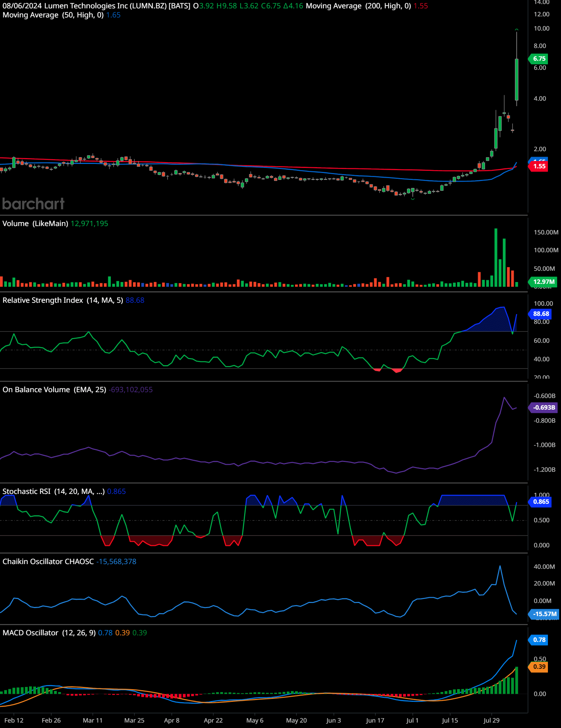Click the 'Jul 1' date axis label
The height and width of the screenshot is (728, 561).
point(412,720)
